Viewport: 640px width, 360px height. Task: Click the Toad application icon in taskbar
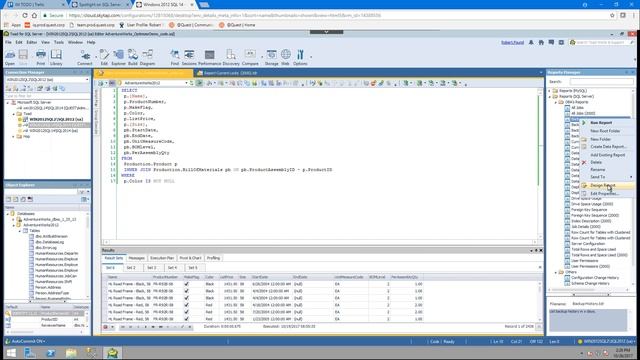click(x=112, y=353)
